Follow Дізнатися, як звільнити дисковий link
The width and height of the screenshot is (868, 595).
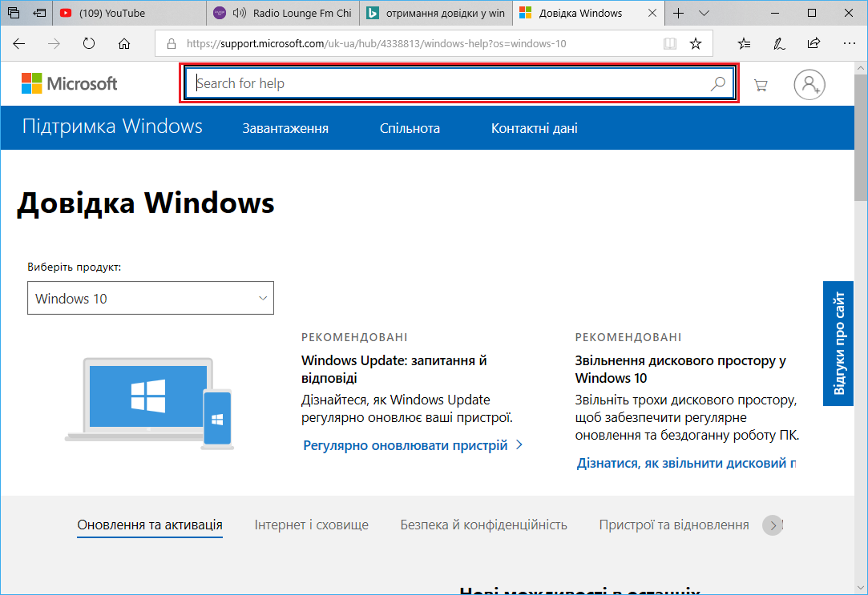(686, 463)
